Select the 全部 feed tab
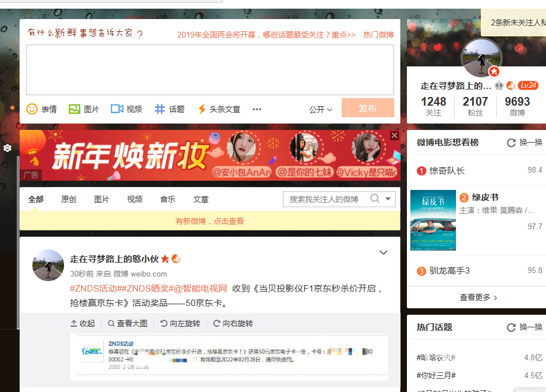This screenshot has height=392, width=546. pyautogui.click(x=36, y=199)
